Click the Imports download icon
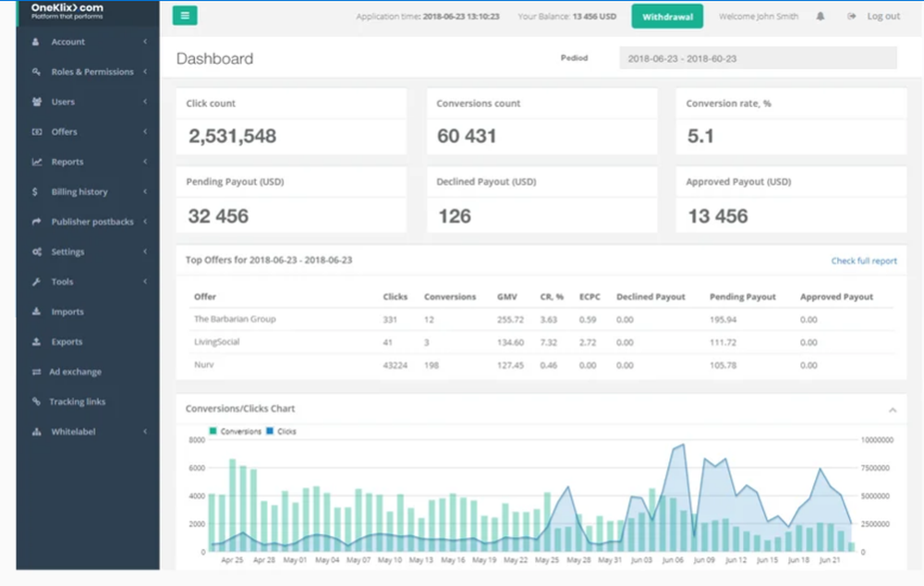This screenshot has height=586, width=924. click(37, 311)
